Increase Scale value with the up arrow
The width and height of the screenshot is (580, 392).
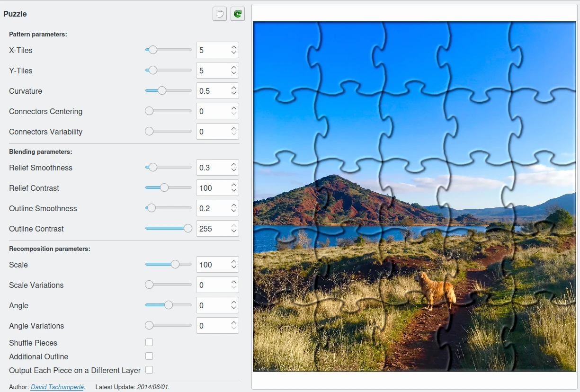coord(234,262)
